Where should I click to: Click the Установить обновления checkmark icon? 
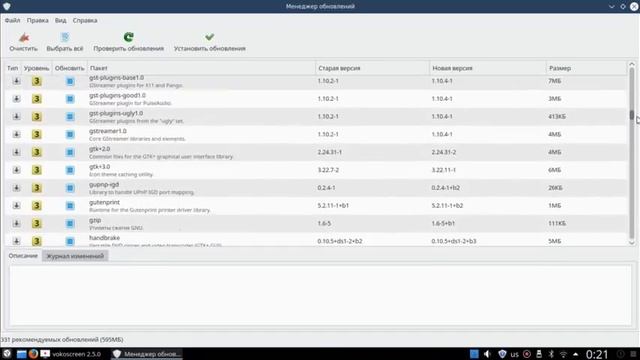[209, 37]
